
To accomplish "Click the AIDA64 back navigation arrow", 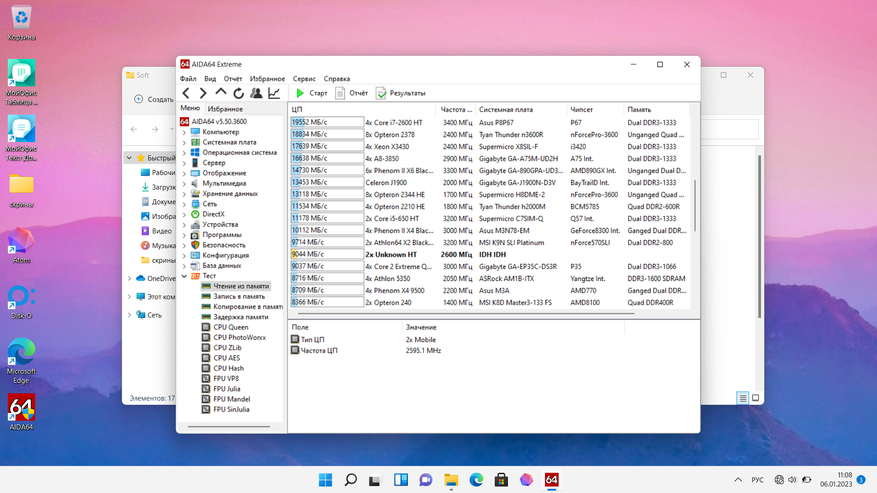I will coord(186,93).
